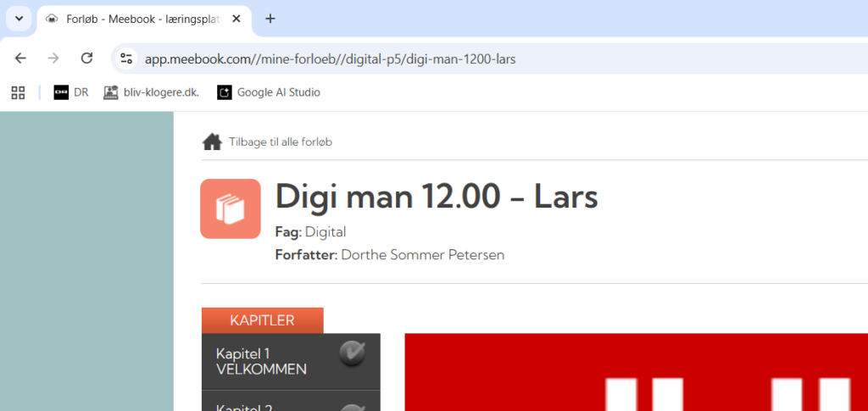The image size is (868, 411).
Task: Open the apps grid in bookmarks bar
Action: [19, 92]
